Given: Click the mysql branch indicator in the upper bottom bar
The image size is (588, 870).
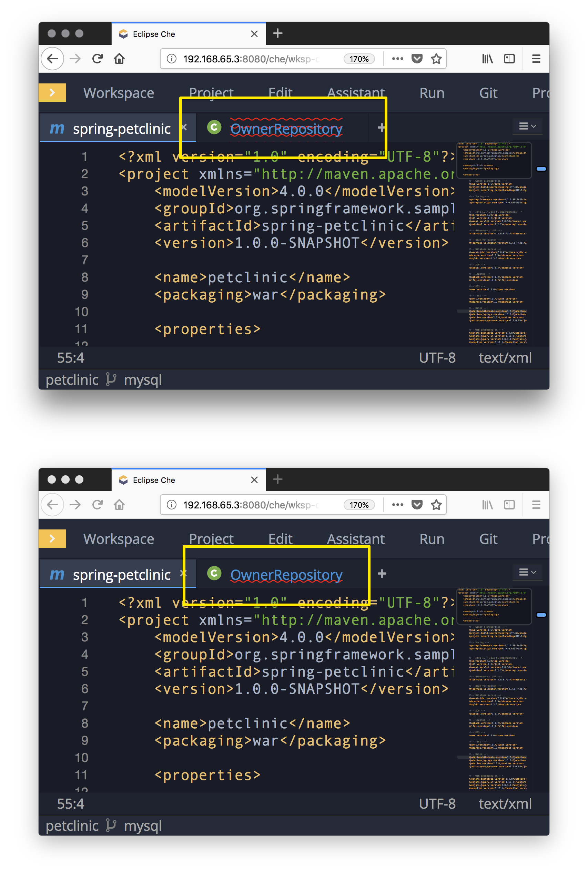Looking at the screenshot, I should 143,380.
